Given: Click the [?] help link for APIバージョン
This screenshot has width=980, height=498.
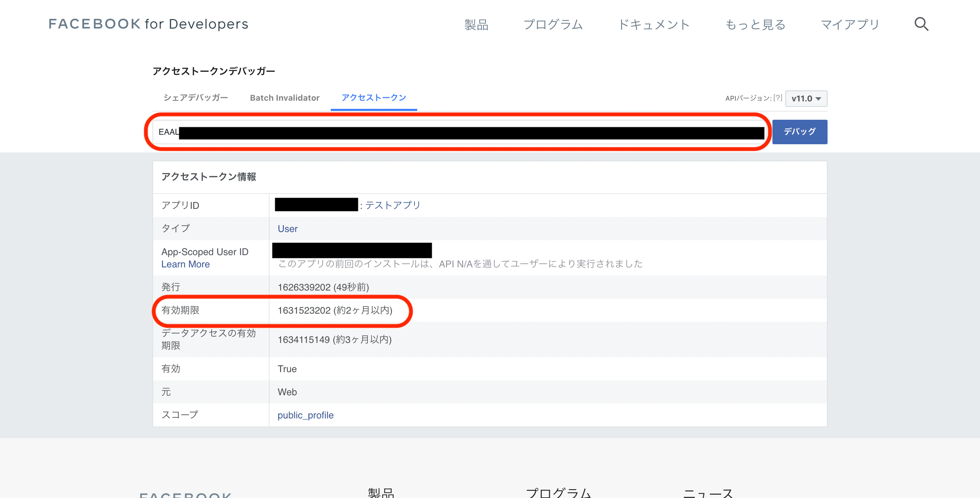Looking at the screenshot, I should coord(778,98).
